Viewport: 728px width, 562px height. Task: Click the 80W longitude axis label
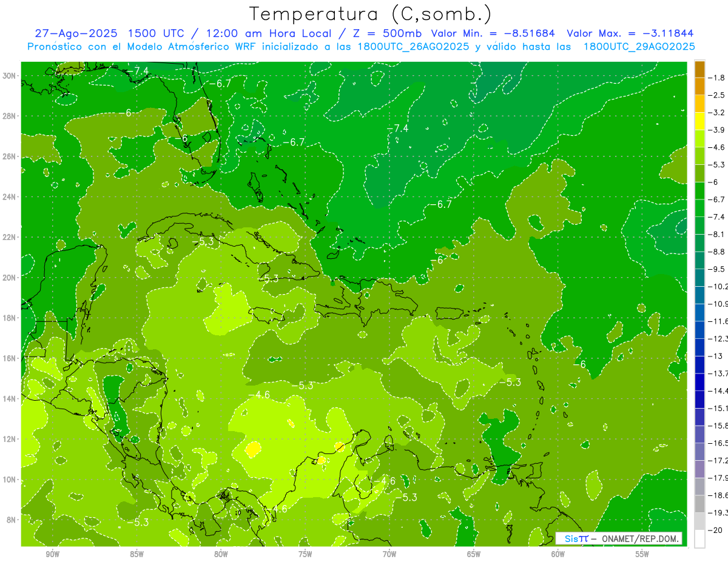[221, 555]
